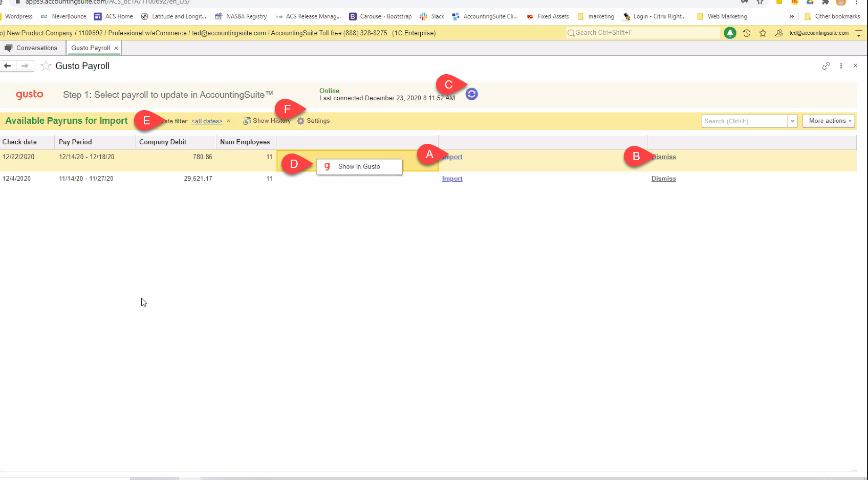Dismiss the 12/4/2020 payrun
868x480 pixels.
click(x=664, y=179)
